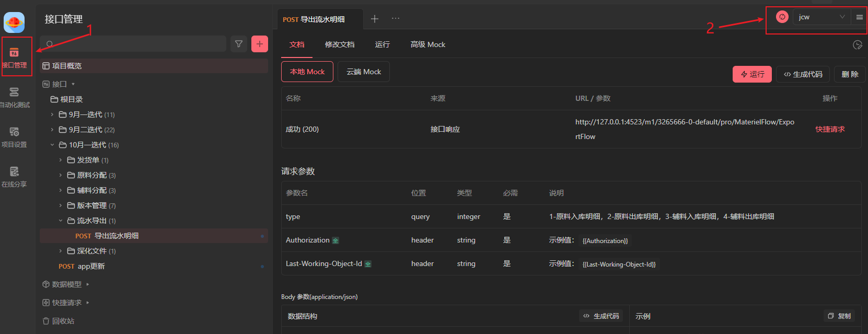Click the Last-Working-Object-Id global badge icon
868x334 pixels.
368,264
